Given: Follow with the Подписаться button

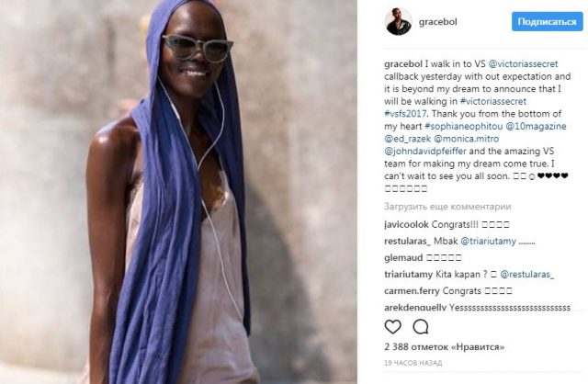Looking at the screenshot, I should 548,22.
